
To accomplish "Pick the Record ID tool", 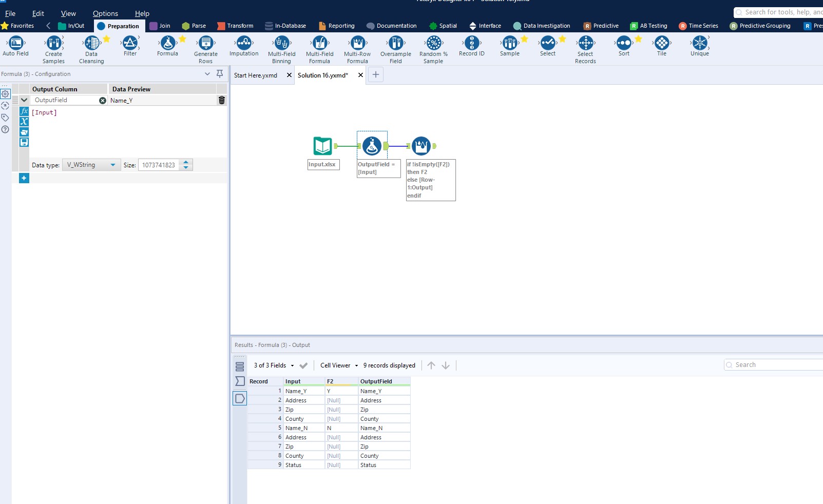I will coord(471,44).
